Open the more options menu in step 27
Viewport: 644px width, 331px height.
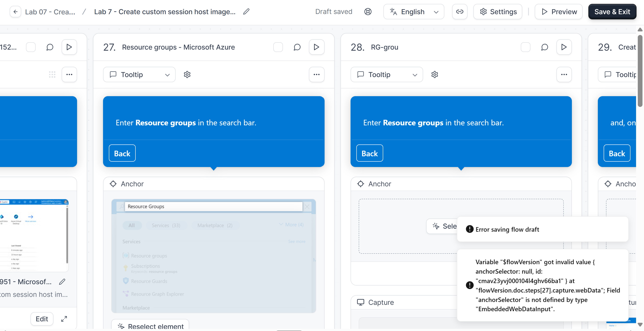316,74
